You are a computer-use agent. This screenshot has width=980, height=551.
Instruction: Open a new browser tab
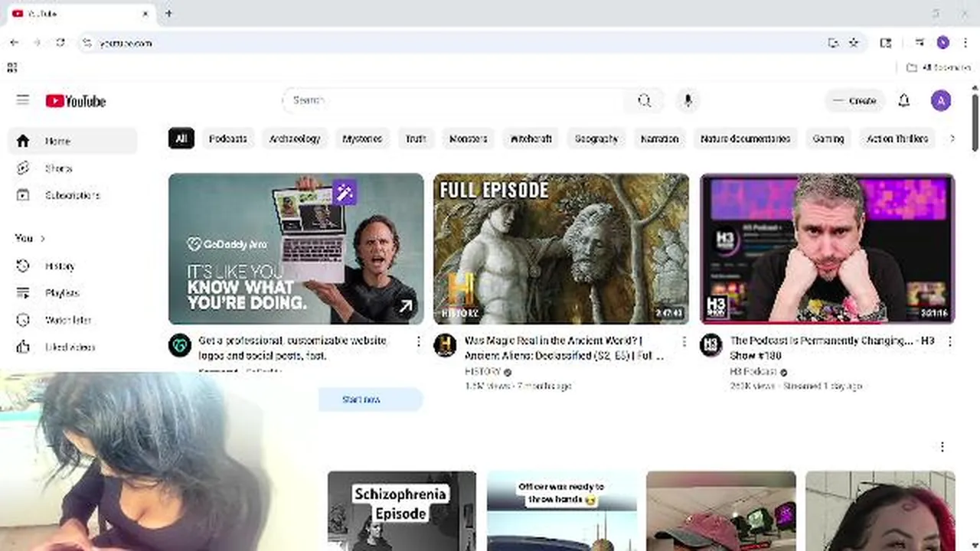(x=168, y=13)
